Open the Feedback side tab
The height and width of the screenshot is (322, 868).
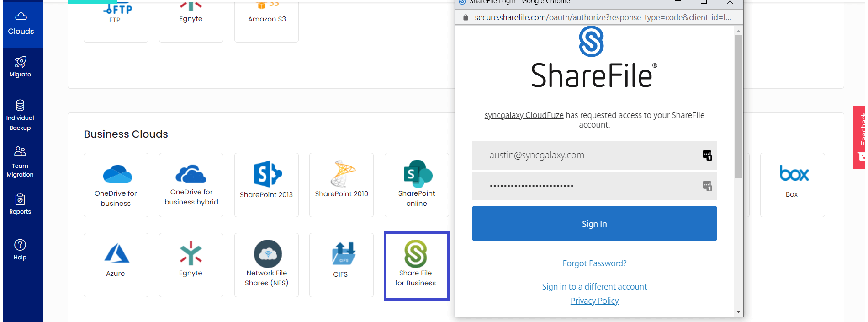859,137
